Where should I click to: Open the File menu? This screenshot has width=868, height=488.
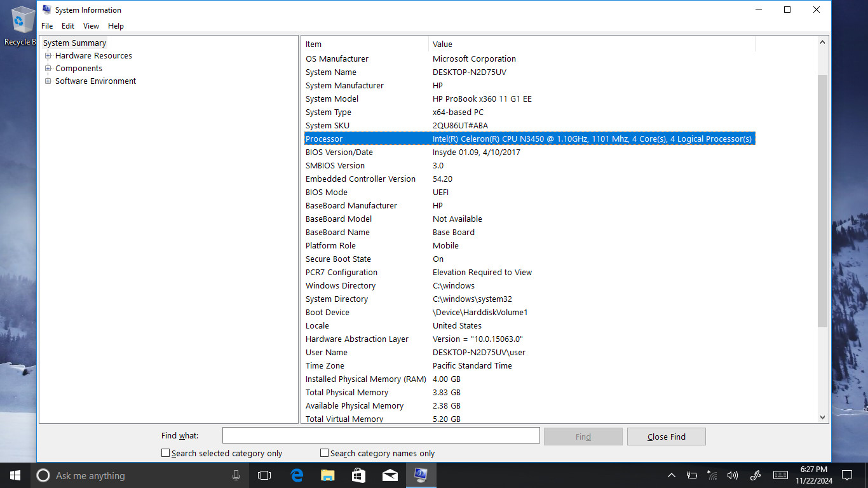pos(47,26)
